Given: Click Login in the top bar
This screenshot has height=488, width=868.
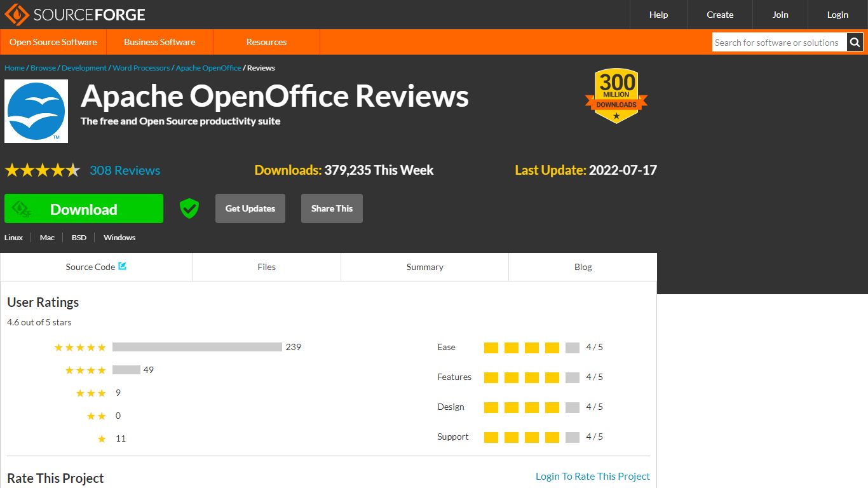Looking at the screenshot, I should [x=837, y=15].
